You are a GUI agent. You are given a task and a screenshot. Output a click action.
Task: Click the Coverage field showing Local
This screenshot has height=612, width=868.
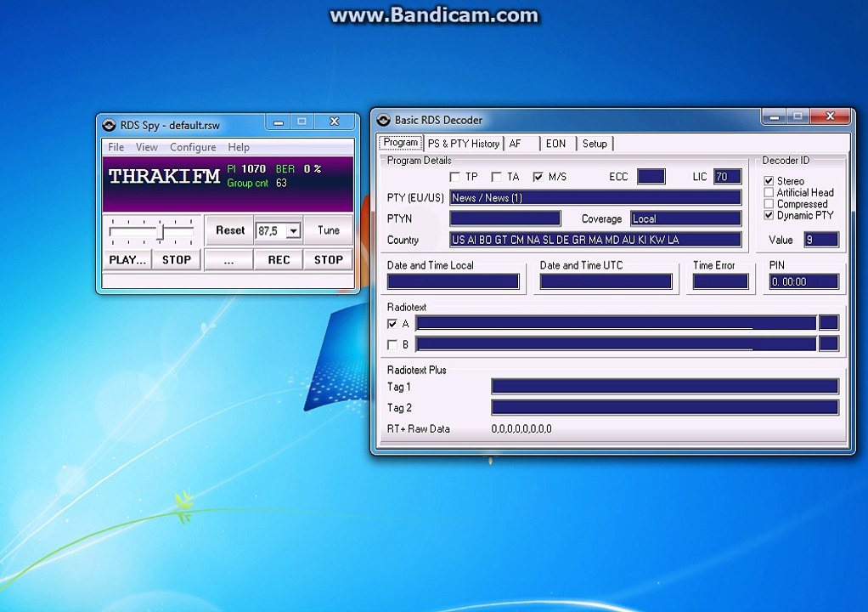686,218
